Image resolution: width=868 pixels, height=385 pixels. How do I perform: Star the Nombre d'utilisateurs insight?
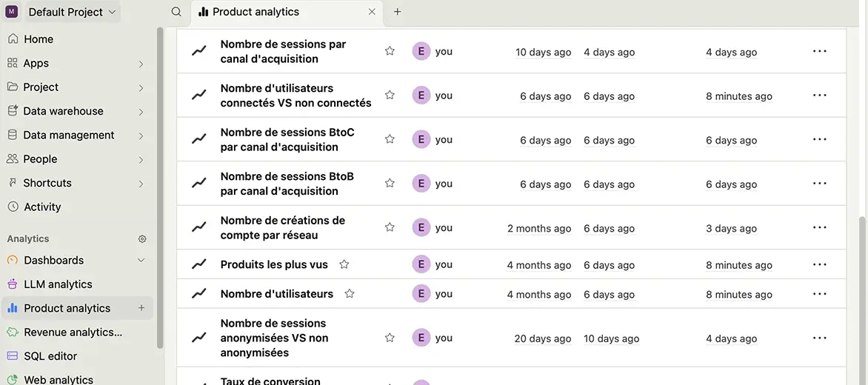[350, 294]
